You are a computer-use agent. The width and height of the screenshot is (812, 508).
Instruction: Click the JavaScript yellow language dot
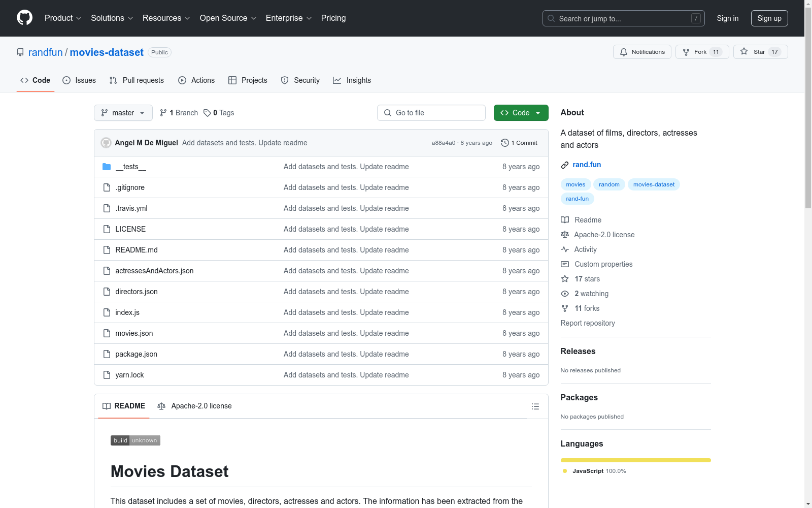565,471
